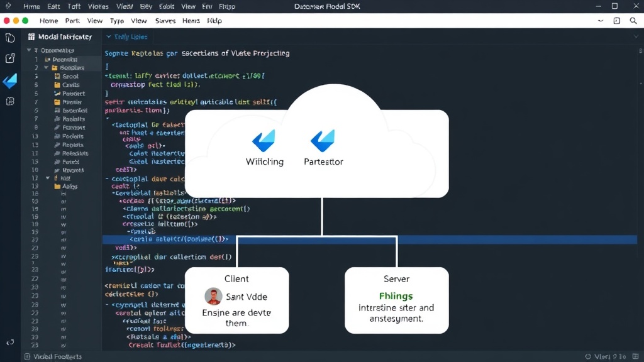Open the Vledi menu
Viewport: 644px width, 362px height.
point(125,6)
